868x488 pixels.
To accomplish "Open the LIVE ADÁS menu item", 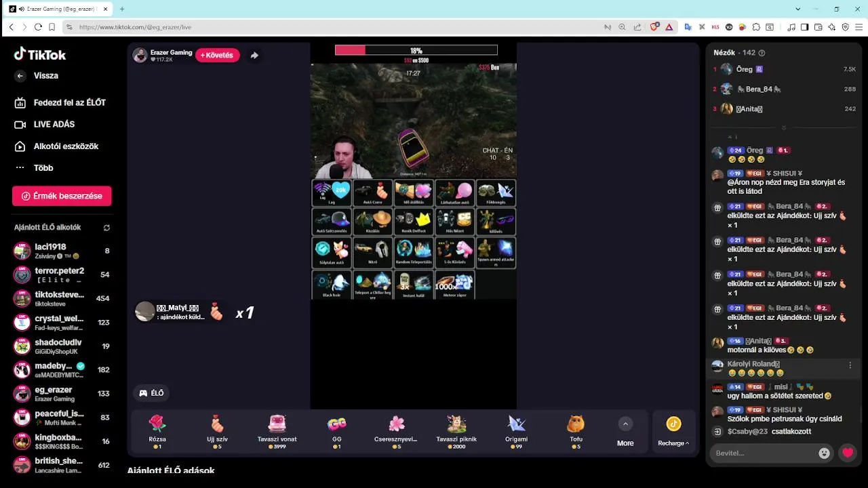I will click(x=45, y=125).
